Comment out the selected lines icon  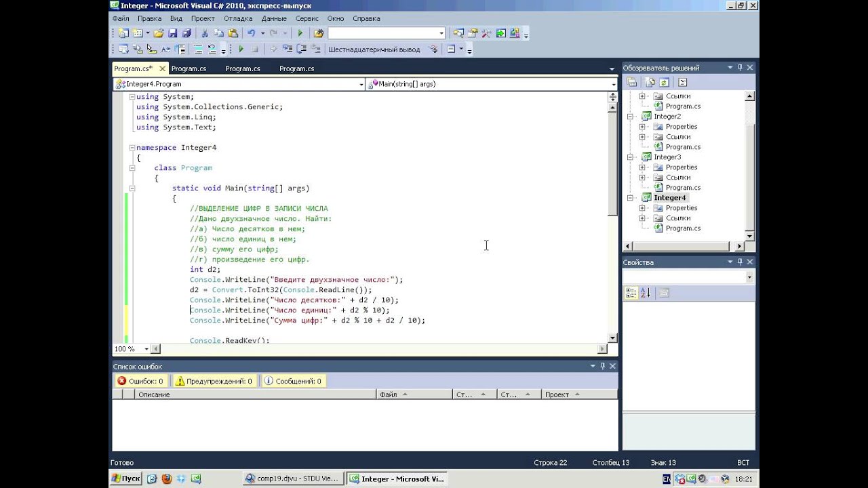198,49
